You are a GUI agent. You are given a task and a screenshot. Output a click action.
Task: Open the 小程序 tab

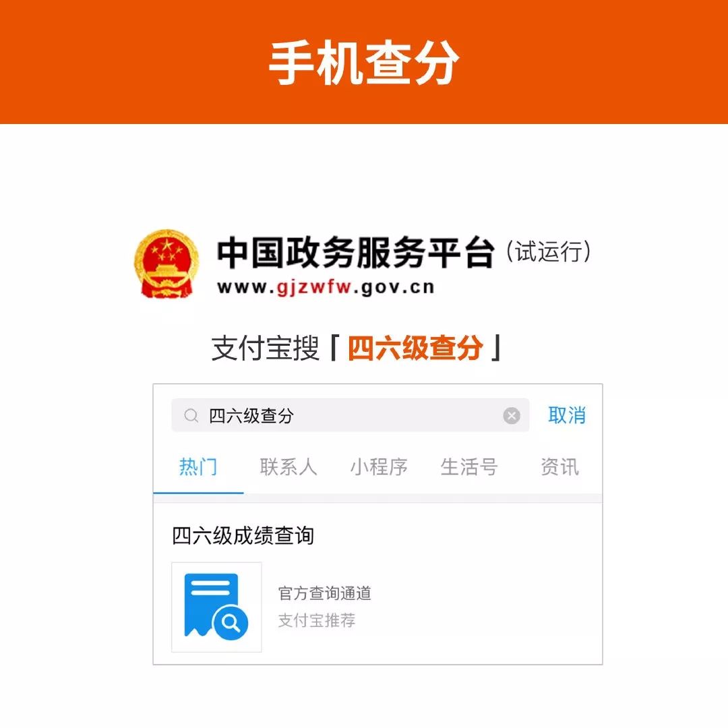pos(379,466)
